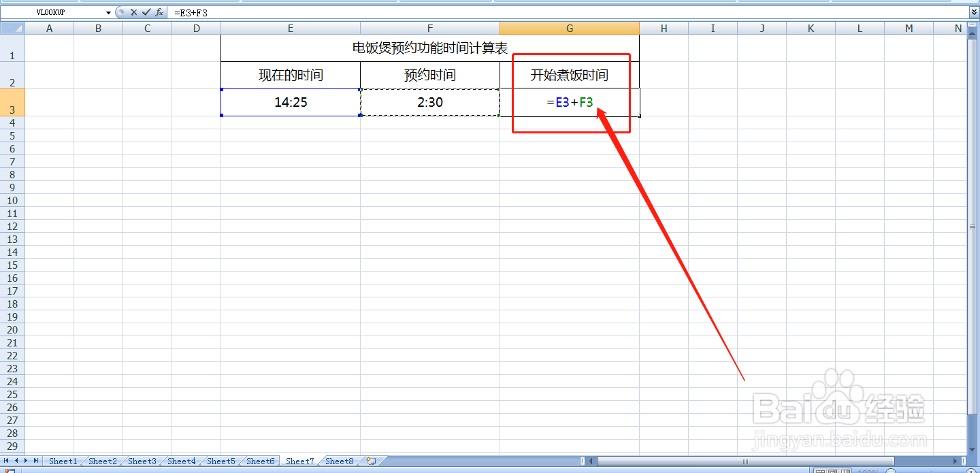This screenshot has width=980, height=473.
Task: Select column M header
Action: pyautogui.click(x=909, y=28)
